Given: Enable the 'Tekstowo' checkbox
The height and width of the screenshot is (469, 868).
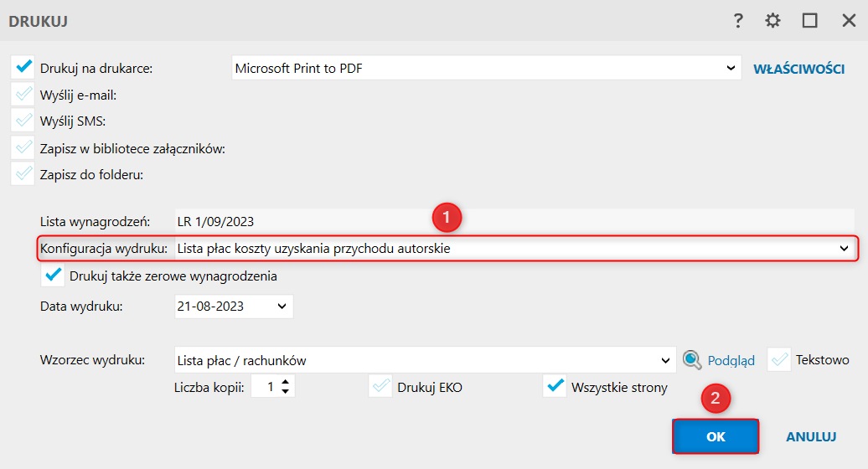Looking at the screenshot, I should (x=779, y=360).
